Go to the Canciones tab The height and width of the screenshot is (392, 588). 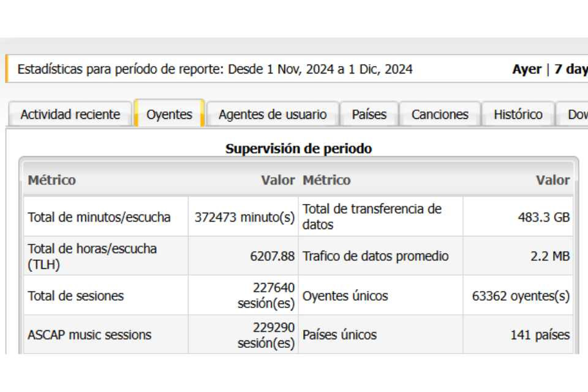440,115
